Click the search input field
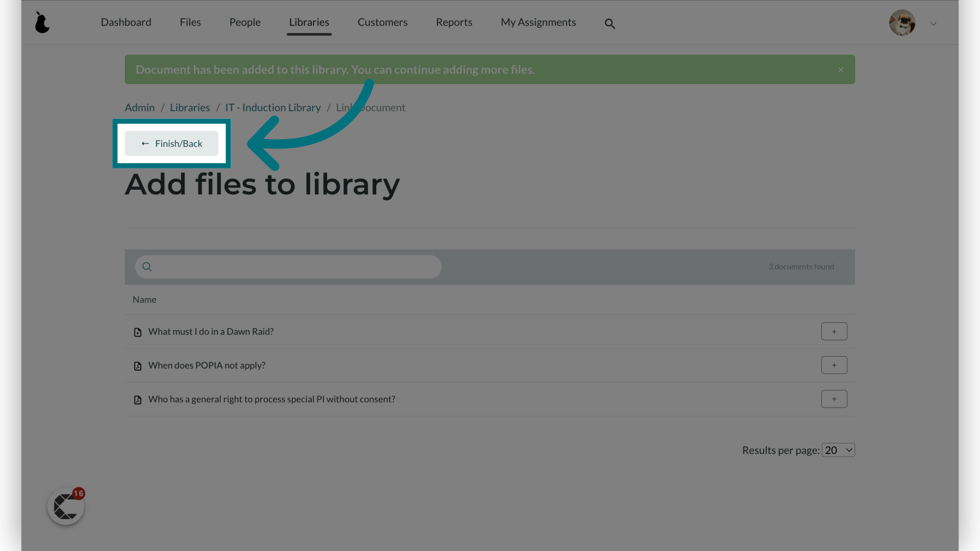The width and height of the screenshot is (980, 551). [288, 266]
